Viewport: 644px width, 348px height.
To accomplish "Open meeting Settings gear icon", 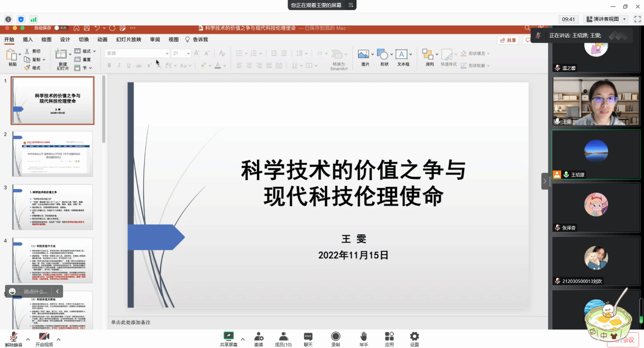I will (414, 336).
